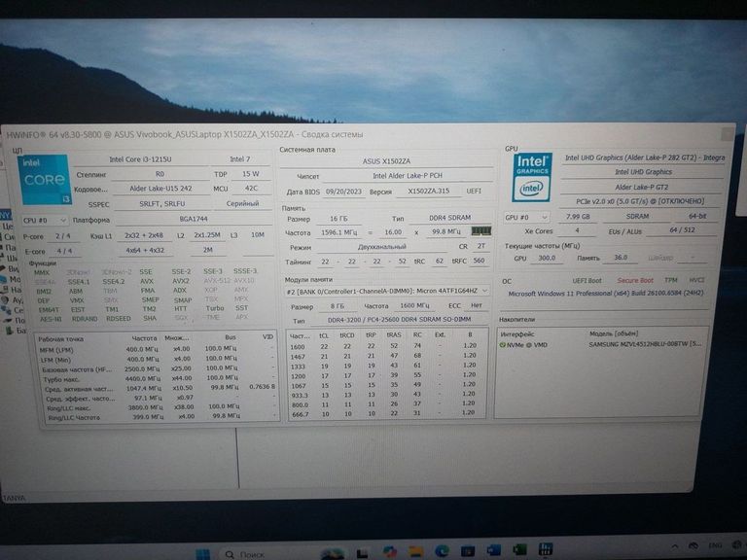Image resolution: width=747 pixels, height=560 pixels.
Task: Click the TDP 15 W value
Action: click(251, 174)
